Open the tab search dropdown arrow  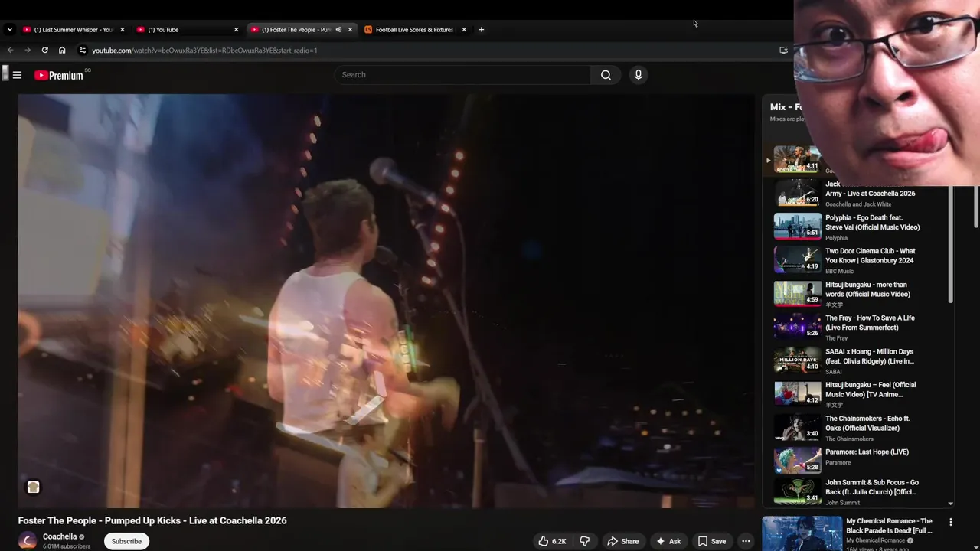[9, 30]
